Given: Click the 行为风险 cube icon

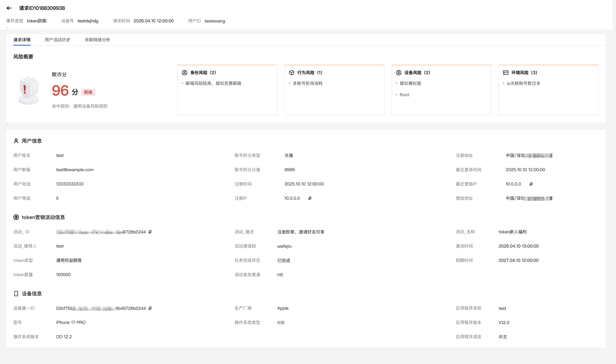Looking at the screenshot, I should pos(291,73).
